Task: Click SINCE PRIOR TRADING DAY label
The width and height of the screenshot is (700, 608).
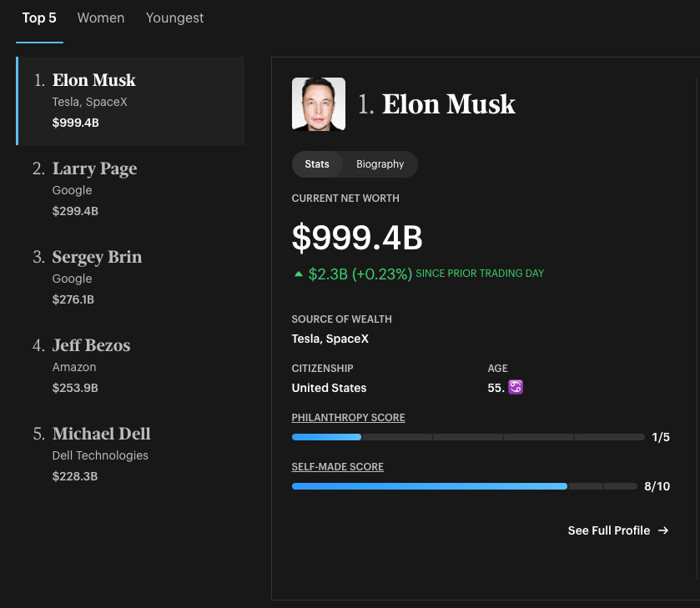Action: click(480, 274)
